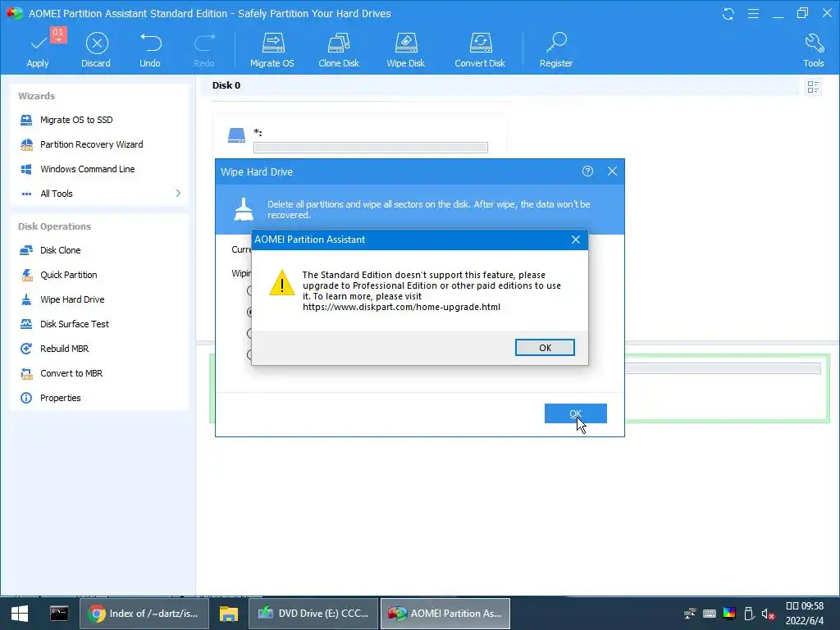Switch to DVD Drive (E:) taskbar window
This screenshot has width=840, height=630.
[313, 614]
